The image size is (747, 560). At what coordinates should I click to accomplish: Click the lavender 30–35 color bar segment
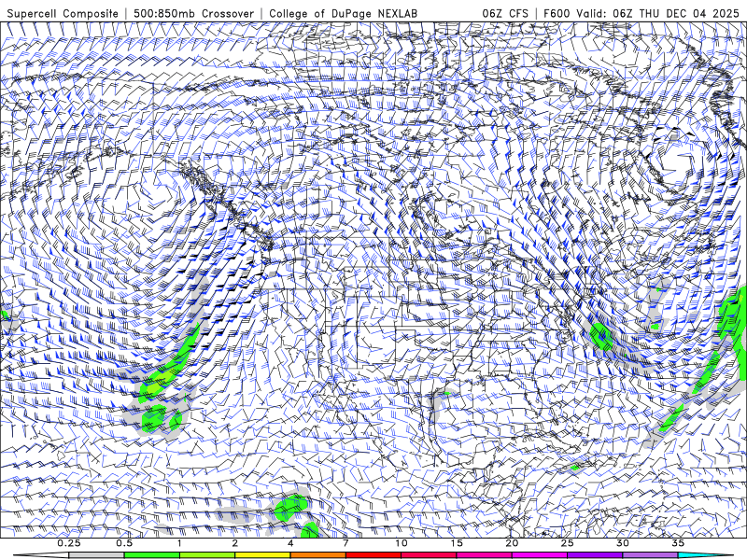coord(650,555)
